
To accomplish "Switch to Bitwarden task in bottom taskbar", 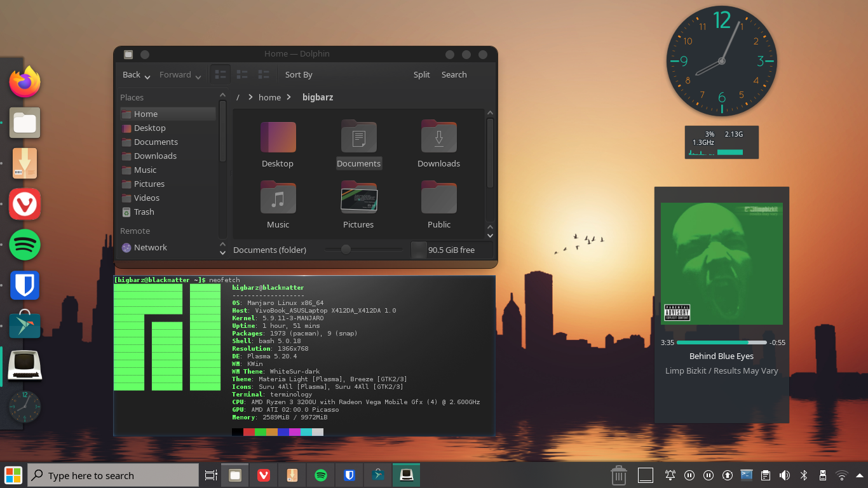I will pos(349,475).
